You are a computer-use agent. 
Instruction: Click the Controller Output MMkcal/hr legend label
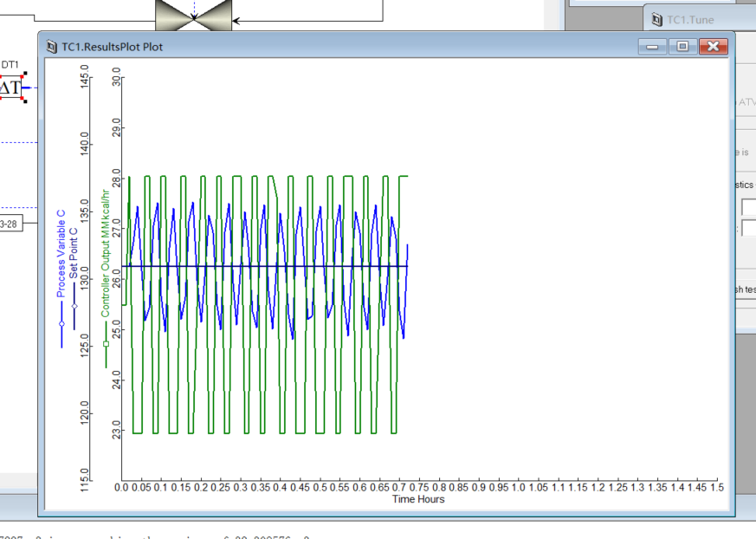[105, 253]
